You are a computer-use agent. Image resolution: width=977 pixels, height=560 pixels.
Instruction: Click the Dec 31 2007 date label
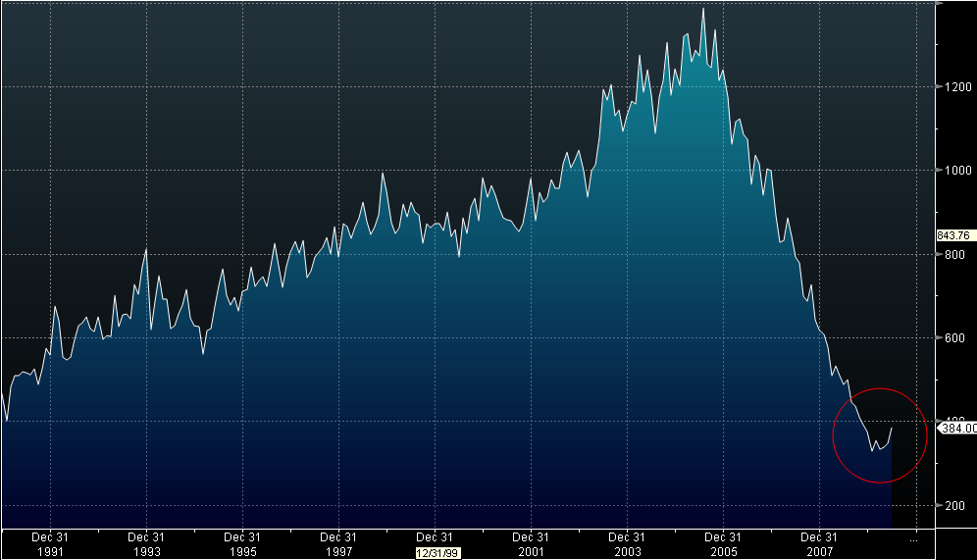[818, 544]
